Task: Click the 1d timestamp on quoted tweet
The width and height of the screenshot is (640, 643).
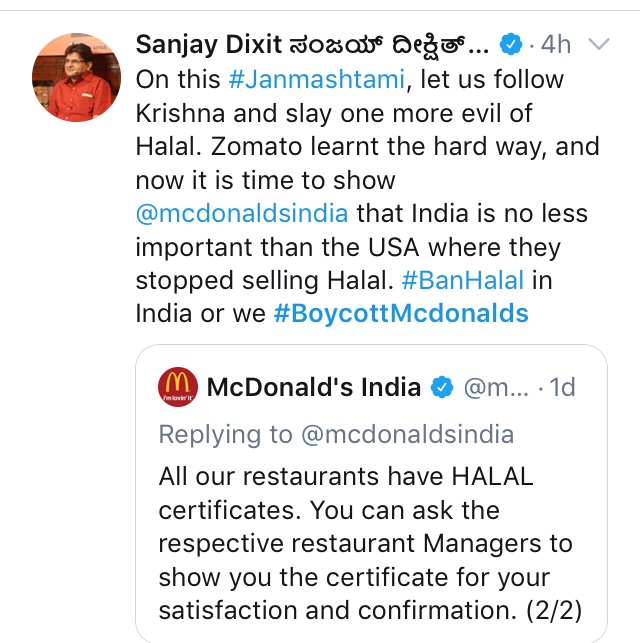Action: tap(562, 387)
